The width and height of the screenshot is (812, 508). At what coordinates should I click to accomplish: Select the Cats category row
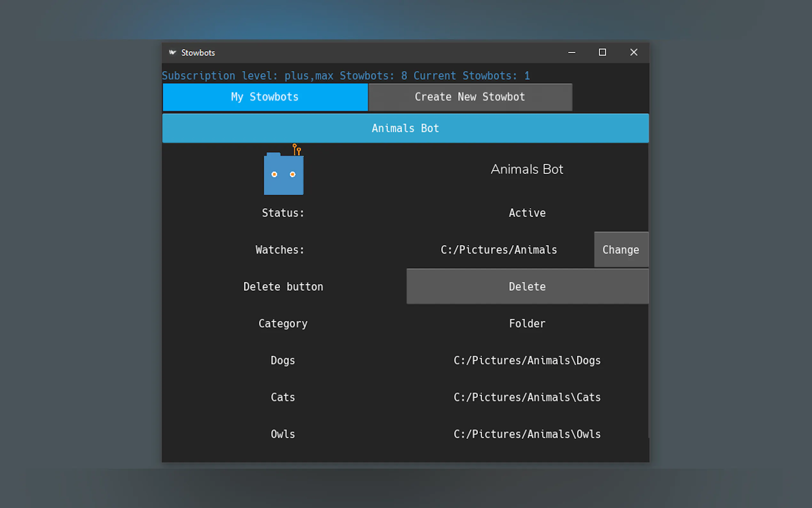283,397
